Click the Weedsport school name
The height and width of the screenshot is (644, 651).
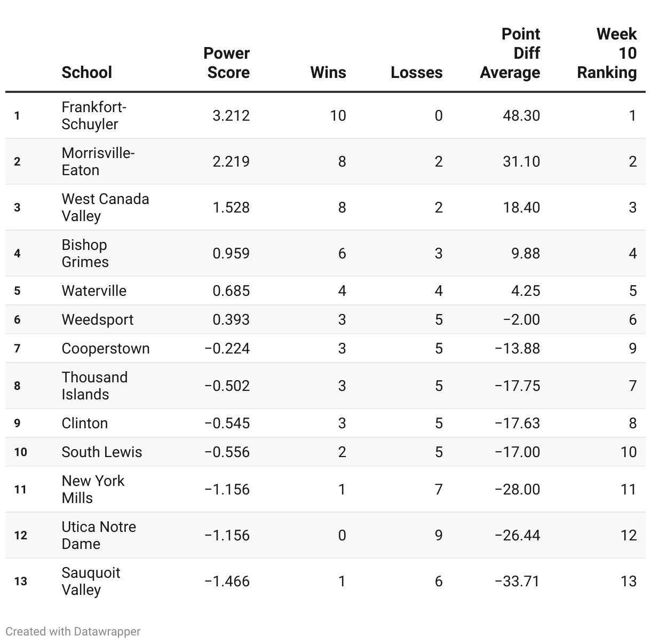click(98, 319)
